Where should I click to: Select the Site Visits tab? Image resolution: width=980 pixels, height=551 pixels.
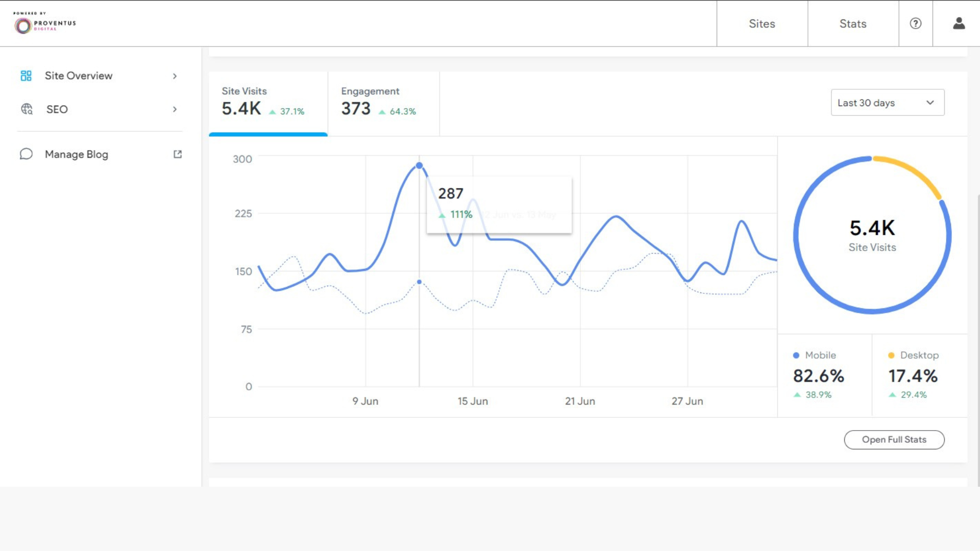[x=268, y=104]
